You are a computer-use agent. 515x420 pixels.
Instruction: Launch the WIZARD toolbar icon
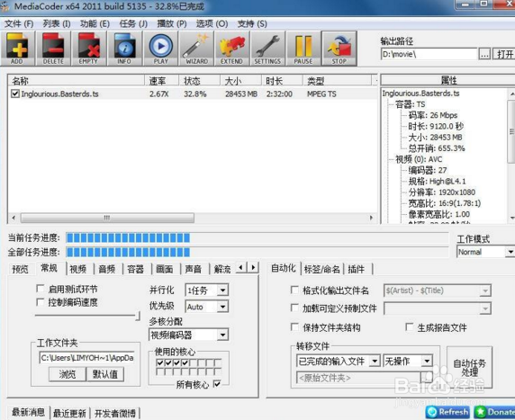click(196, 49)
